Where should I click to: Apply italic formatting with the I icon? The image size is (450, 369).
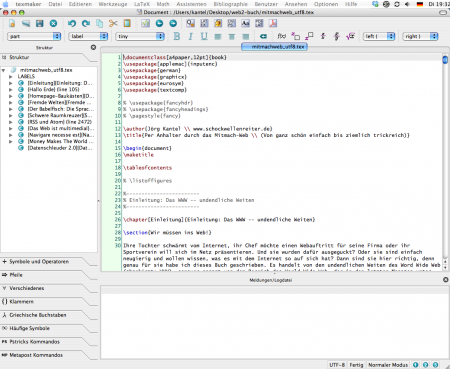[x=190, y=36]
